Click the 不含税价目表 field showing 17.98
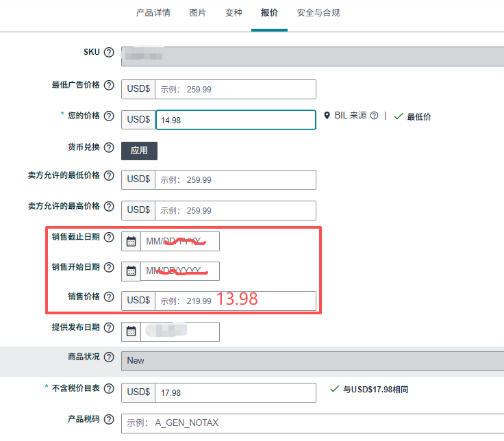The height and width of the screenshot is (441, 504). 236,392
